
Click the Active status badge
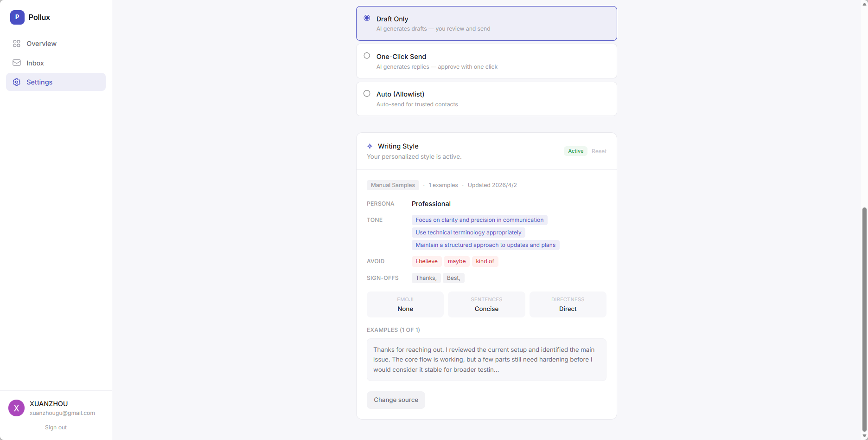[x=575, y=151]
